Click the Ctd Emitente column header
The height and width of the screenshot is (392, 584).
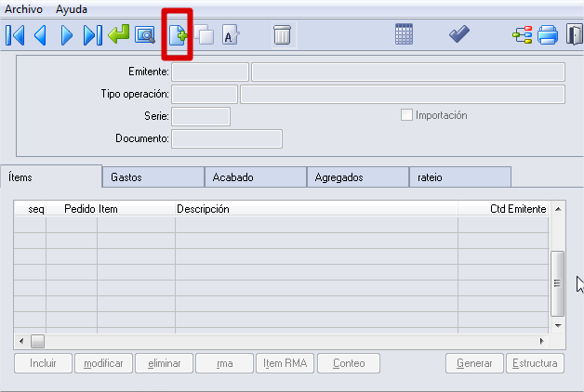(x=503, y=209)
